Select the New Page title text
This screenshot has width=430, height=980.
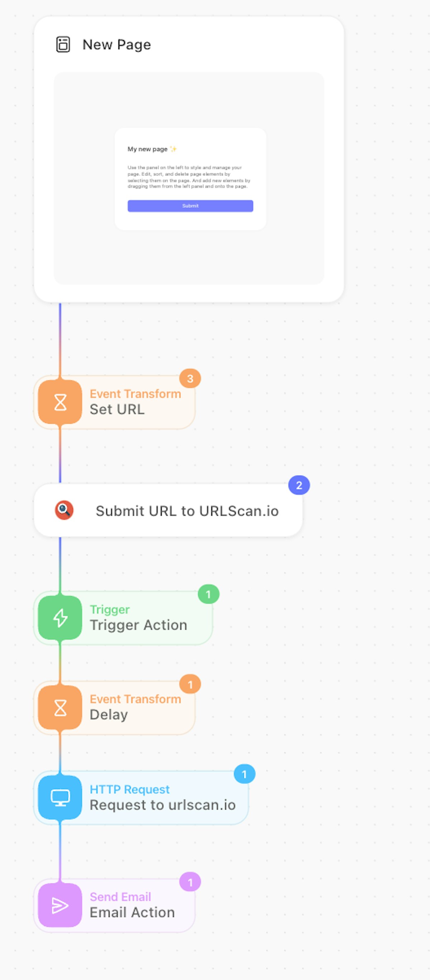(116, 44)
